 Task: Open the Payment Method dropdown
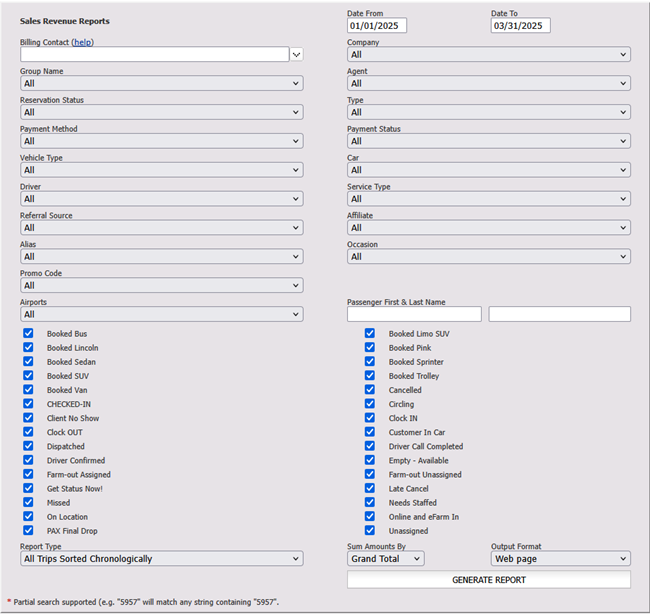[x=162, y=141]
